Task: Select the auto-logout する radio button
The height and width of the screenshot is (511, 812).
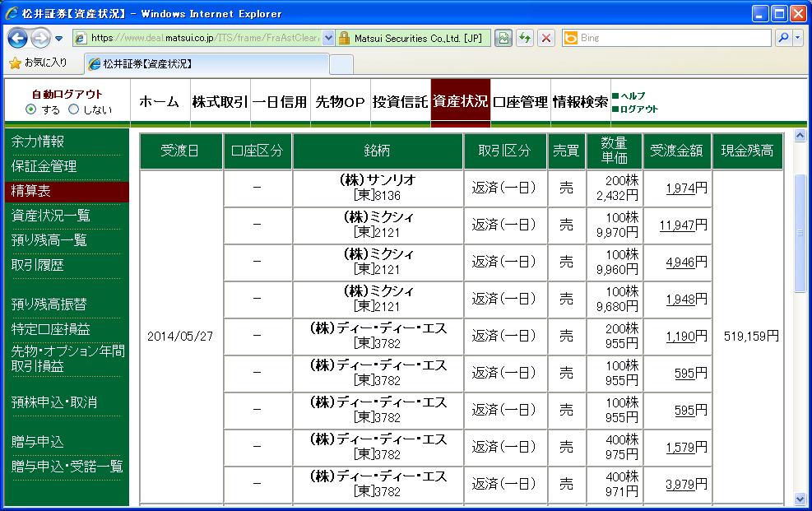Action: (31, 109)
